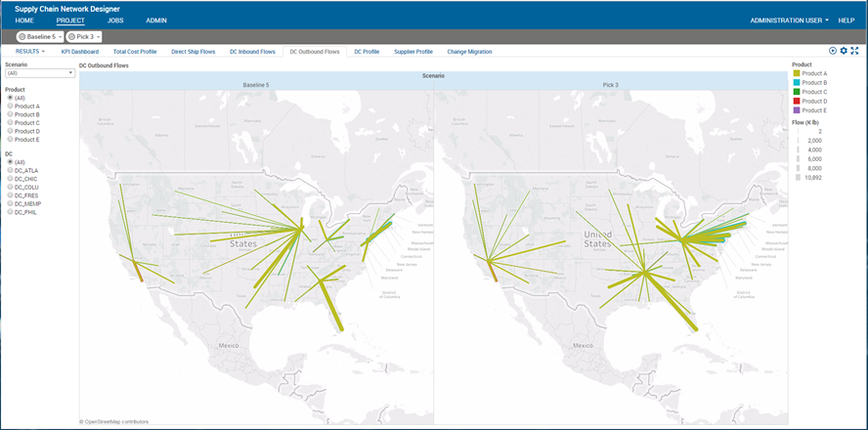
Task: Open the Pick 3 dropdown arrow
Action: pos(98,37)
